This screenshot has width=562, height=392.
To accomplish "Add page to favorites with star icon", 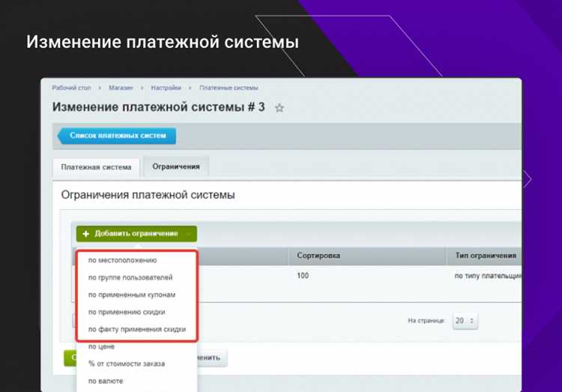I will coord(280,108).
